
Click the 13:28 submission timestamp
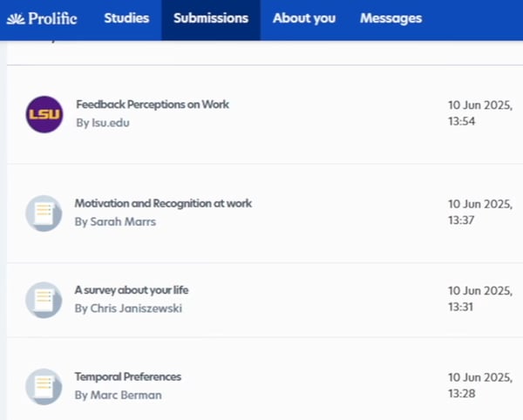click(462, 395)
